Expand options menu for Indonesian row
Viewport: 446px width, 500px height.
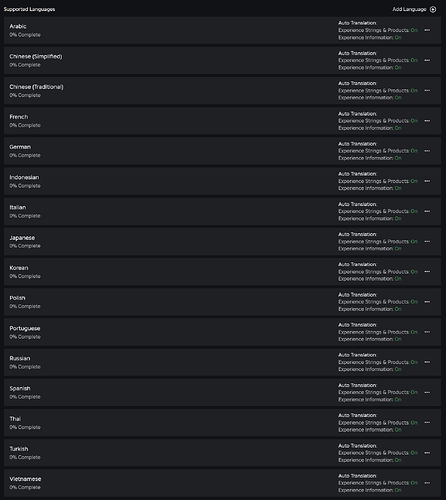pos(427,181)
